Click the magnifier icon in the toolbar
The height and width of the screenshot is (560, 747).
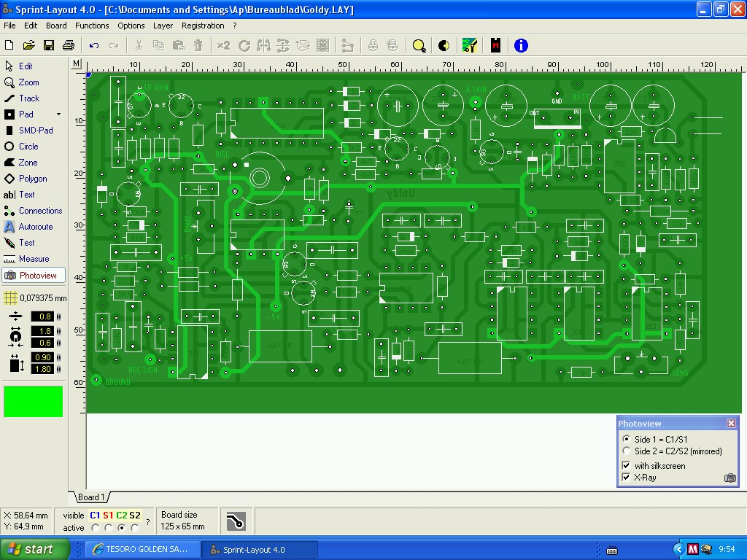pos(419,45)
